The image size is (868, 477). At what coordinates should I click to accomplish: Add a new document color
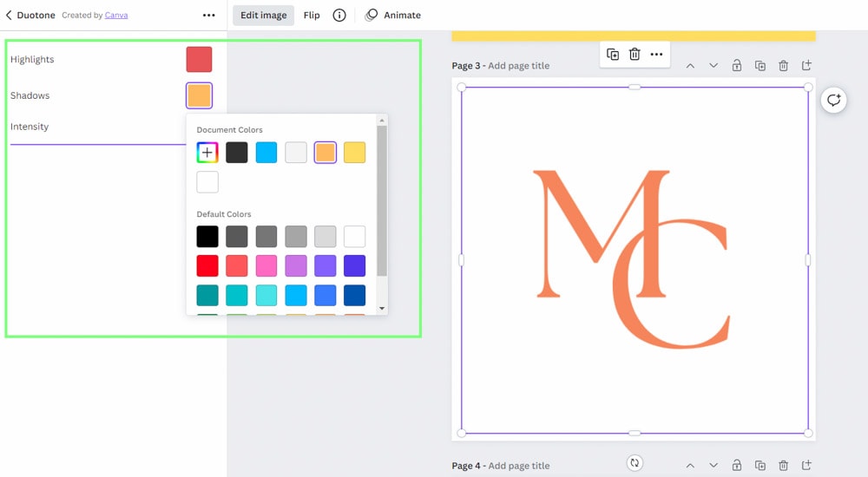pyautogui.click(x=207, y=153)
